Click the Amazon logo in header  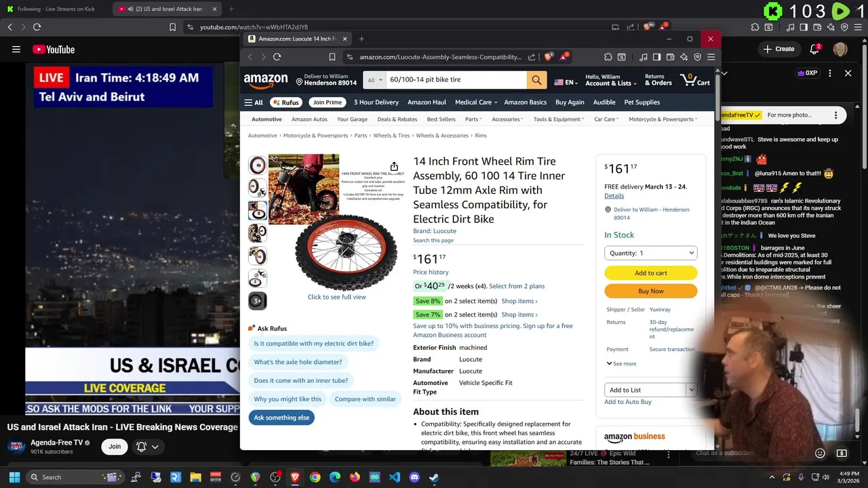[x=266, y=81]
